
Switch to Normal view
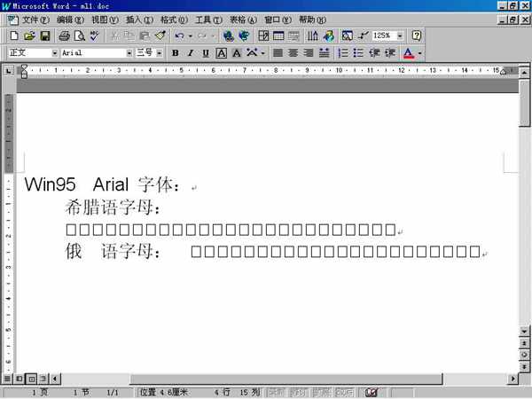pyautogui.click(x=7, y=379)
